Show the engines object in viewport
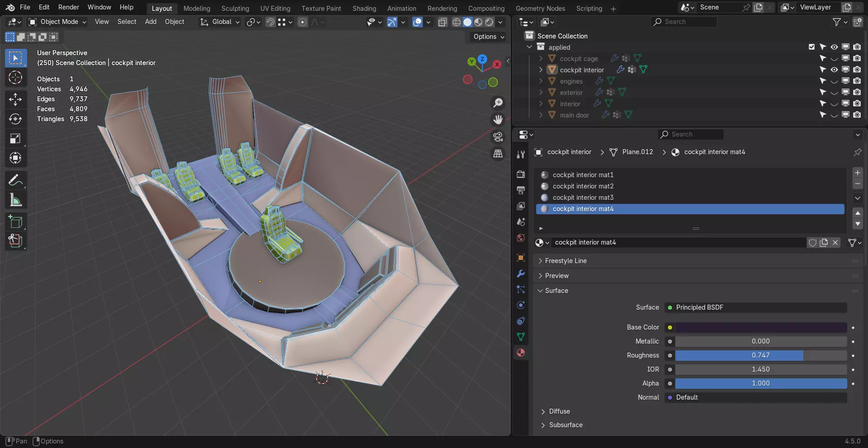The width and height of the screenshot is (868, 448). coord(834,81)
